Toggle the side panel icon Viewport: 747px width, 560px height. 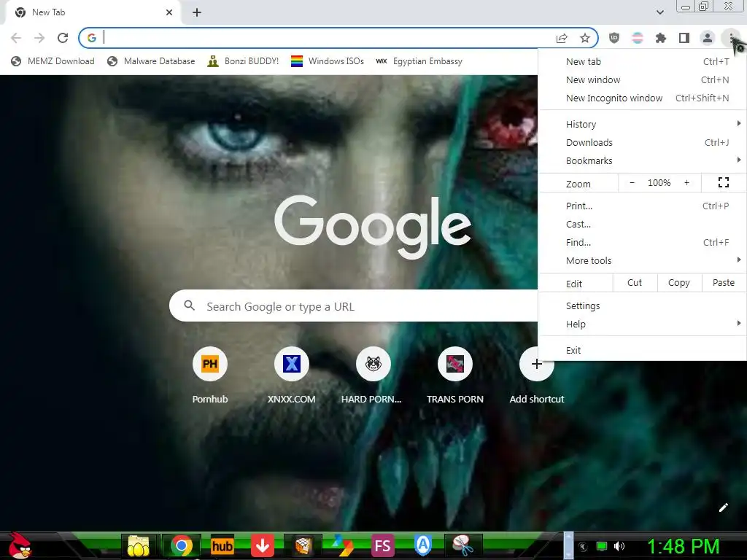pyautogui.click(x=684, y=38)
